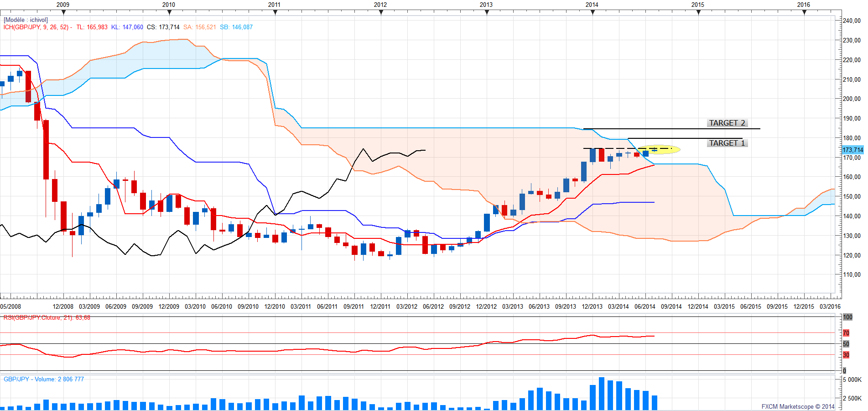Select the TL: 165,983 Tenkan value

pos(92,27)
